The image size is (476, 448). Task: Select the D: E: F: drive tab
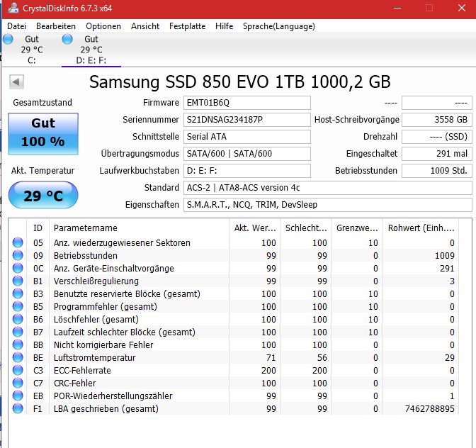click(91, 50)
